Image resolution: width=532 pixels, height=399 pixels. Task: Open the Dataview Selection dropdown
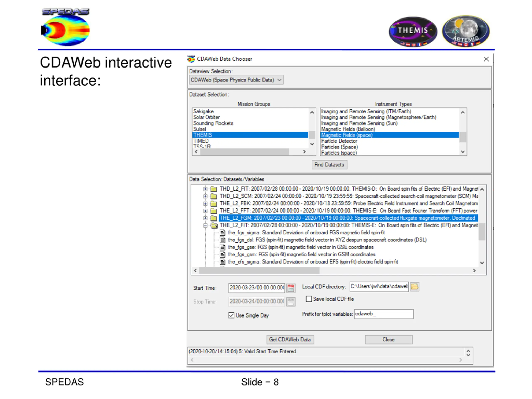(236, 80)
